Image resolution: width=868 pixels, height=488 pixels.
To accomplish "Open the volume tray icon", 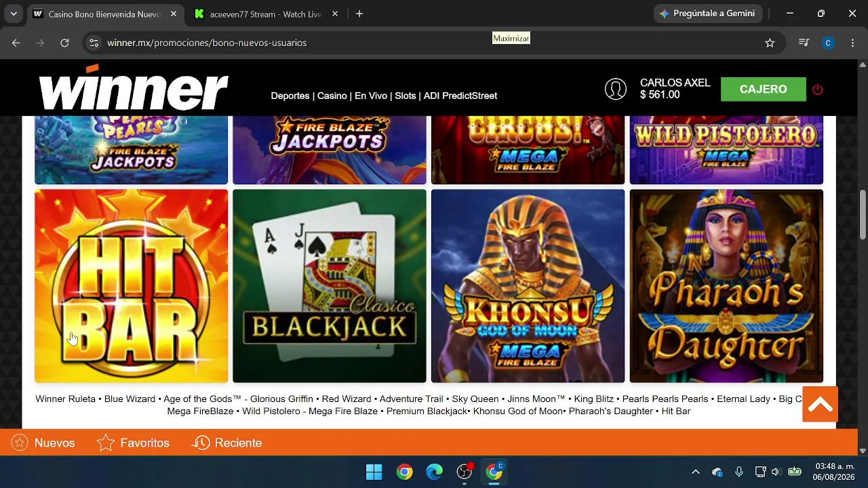I will point(776,472).
